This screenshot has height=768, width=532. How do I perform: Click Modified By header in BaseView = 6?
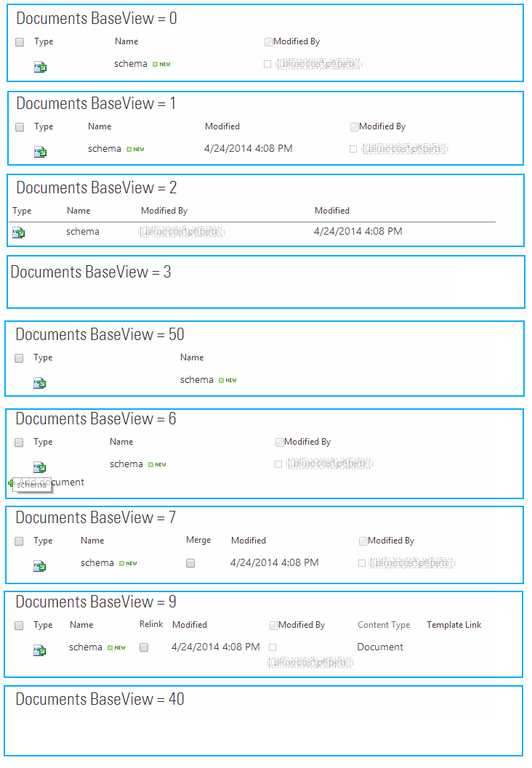tap(307, 442)
